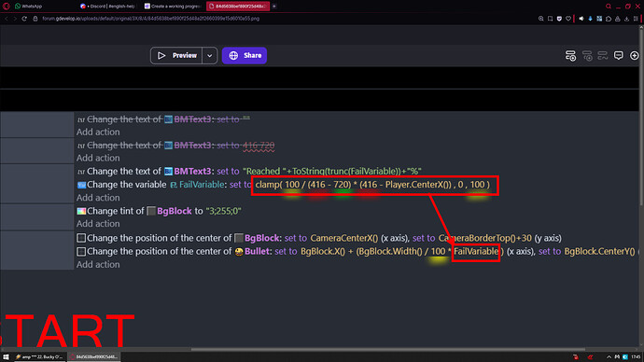644x362 pixels.
Task: Click CameraCenterX() expression in BgBlock action
Action: pos(344,238)
